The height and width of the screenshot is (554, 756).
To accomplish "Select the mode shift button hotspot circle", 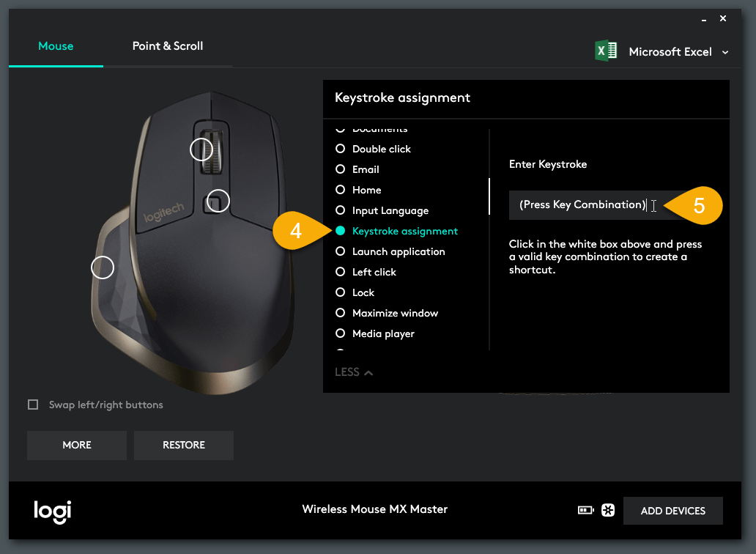I will 218,201.
